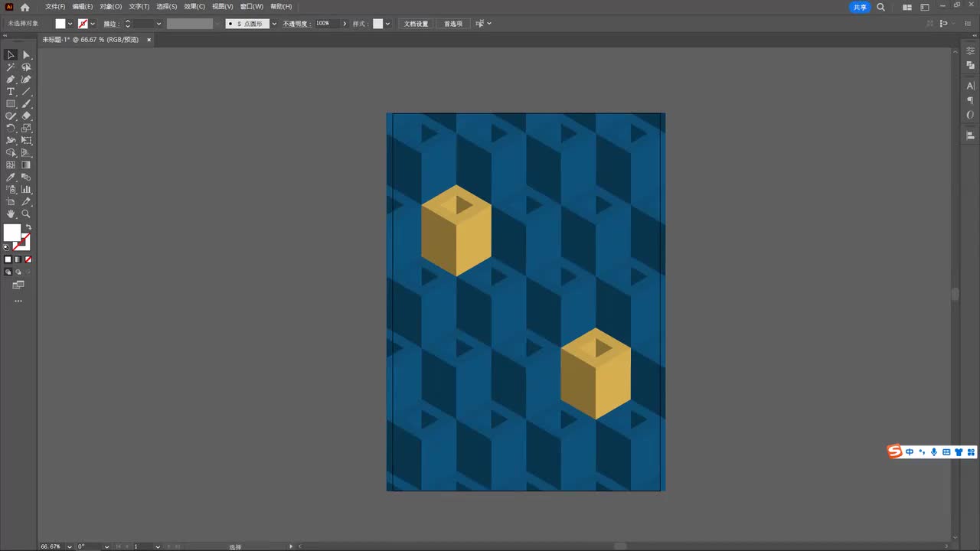Swap fill and stroke colors
The width and height of the screenshot is (980, 551).
(x=28, y=227)
